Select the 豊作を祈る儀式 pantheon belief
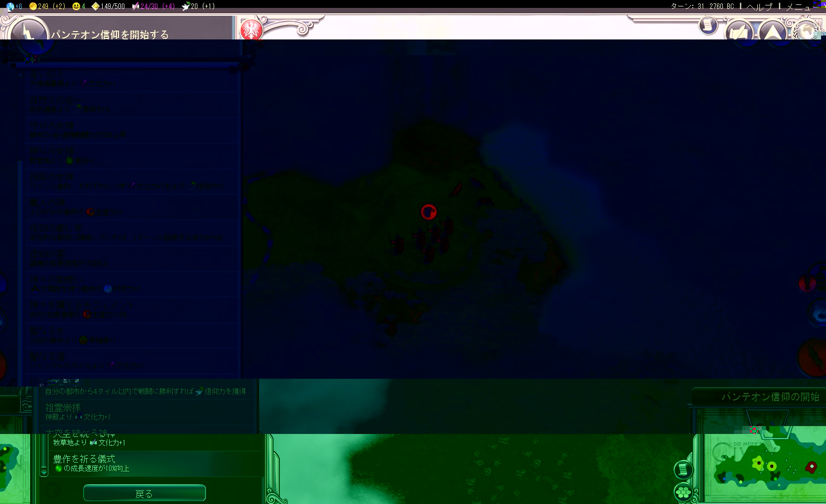This screenshot has height=504, width=826. (x=155, y=464)
